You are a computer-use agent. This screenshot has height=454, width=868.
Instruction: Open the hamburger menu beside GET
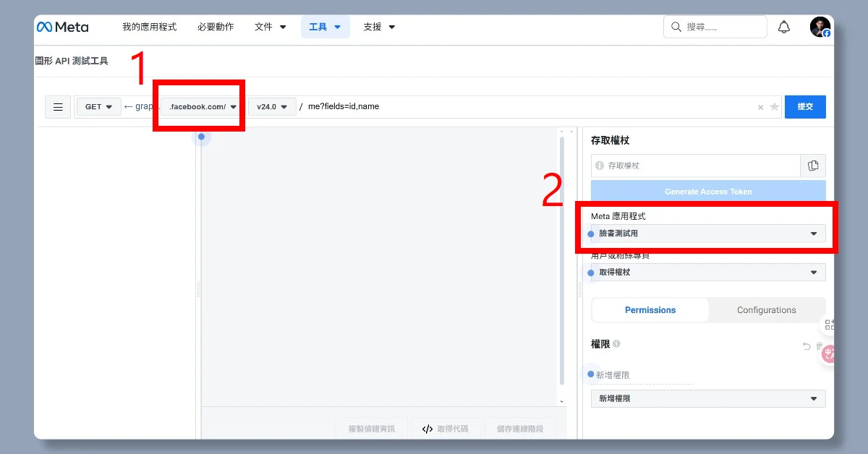click(x=58, y=107)
